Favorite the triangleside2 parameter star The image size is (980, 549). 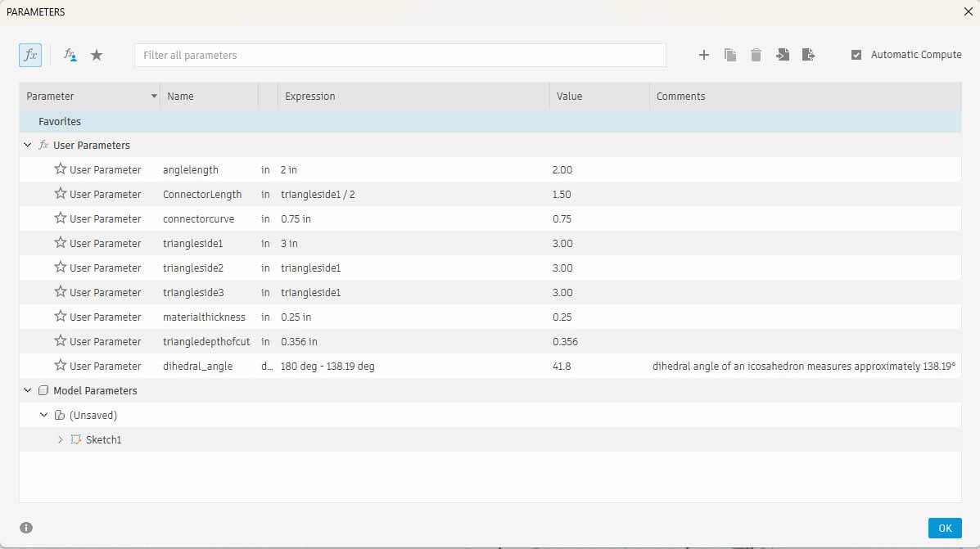60,268
